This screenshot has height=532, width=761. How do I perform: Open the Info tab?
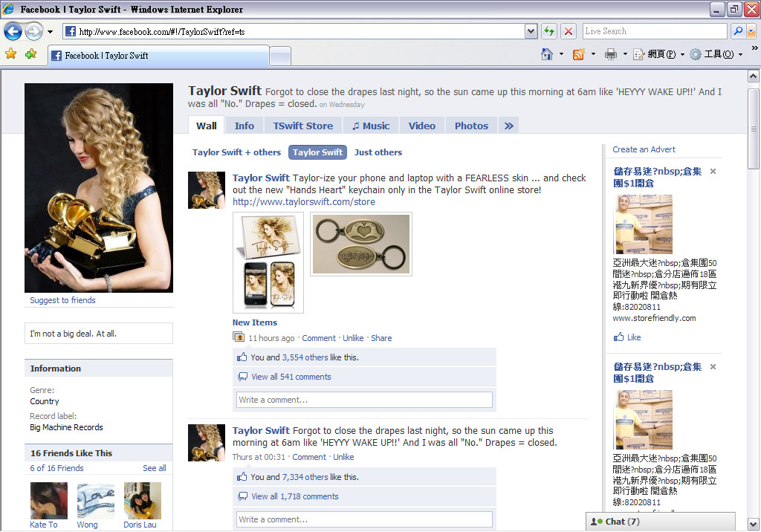pyautogui.click(x=244, y=126)
